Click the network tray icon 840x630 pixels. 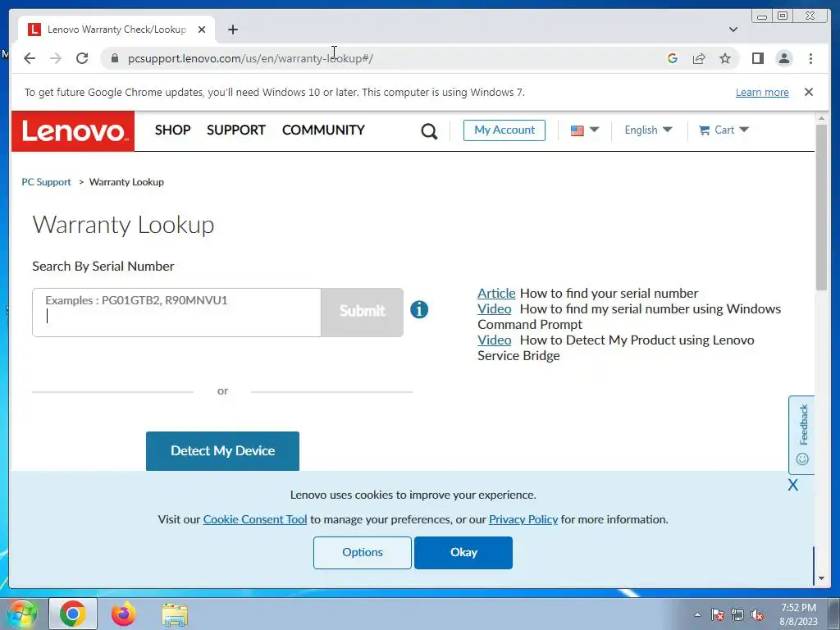pos(737,614)
